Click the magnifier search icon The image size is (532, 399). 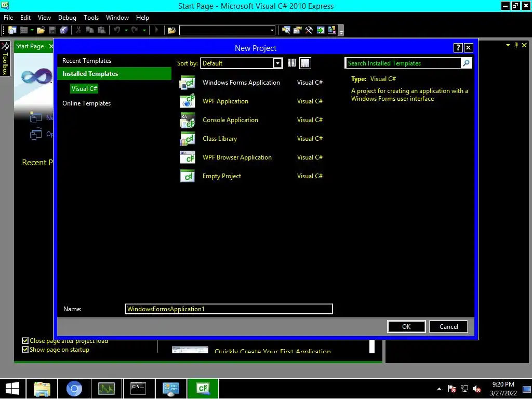point(466,63)
